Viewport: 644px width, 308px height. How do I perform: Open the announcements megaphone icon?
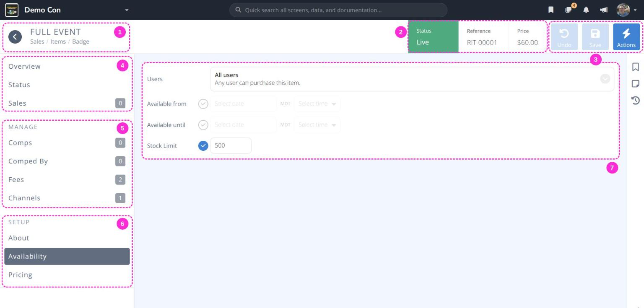tap(604, 10)
